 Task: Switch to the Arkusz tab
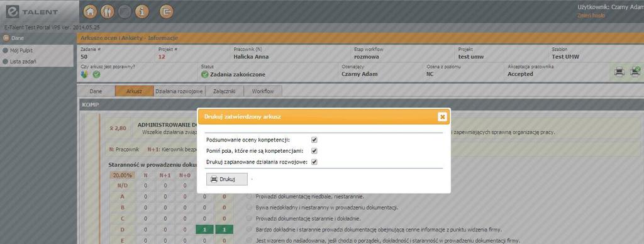point(135,91)
